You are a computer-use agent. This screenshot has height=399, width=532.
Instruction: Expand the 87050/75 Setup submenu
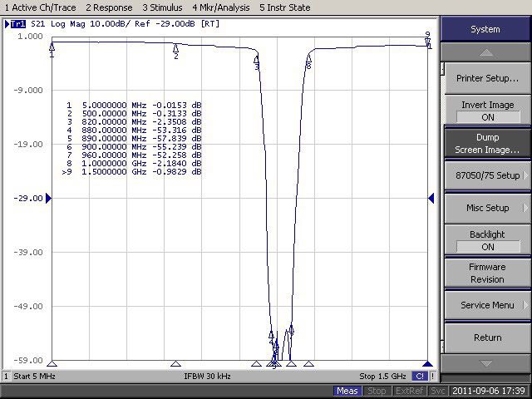point(487,175)
